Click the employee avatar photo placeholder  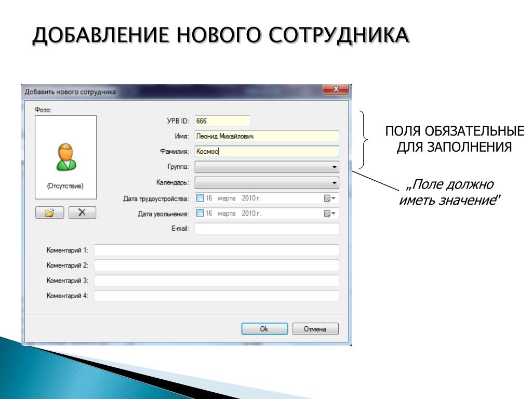pos(66,157)
